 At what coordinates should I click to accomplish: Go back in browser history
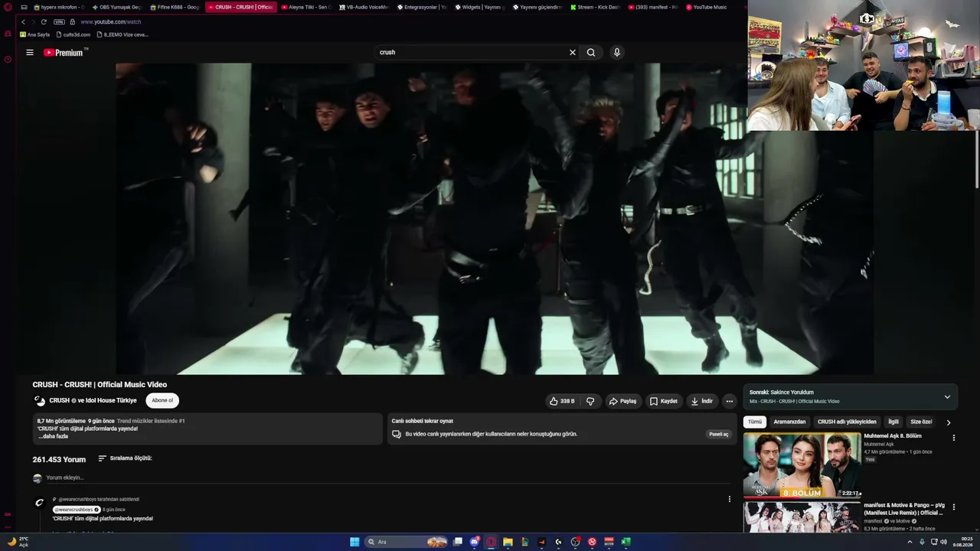tap(23, 22)
